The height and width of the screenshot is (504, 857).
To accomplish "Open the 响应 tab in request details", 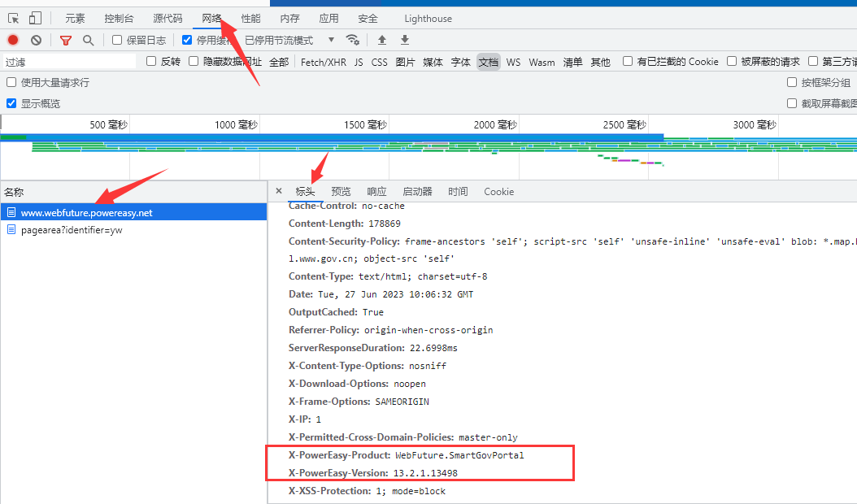I will pyautogui.click(x=376, y=192).
